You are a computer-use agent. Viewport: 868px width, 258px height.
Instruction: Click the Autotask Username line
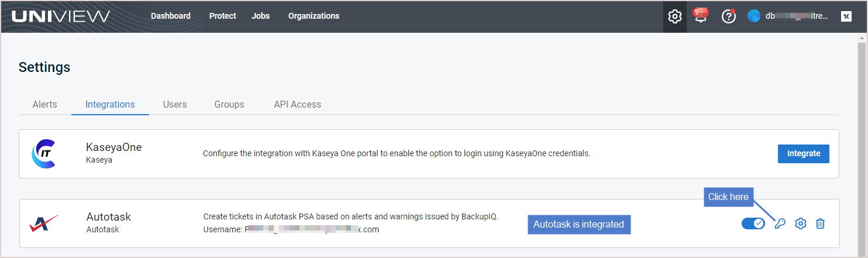click(291, 229)
